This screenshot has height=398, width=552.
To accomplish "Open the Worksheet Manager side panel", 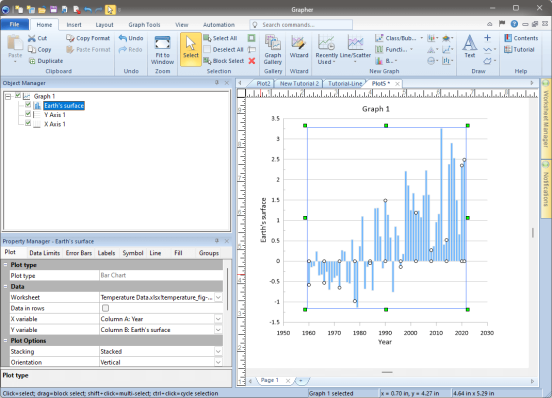I will 546,118.
